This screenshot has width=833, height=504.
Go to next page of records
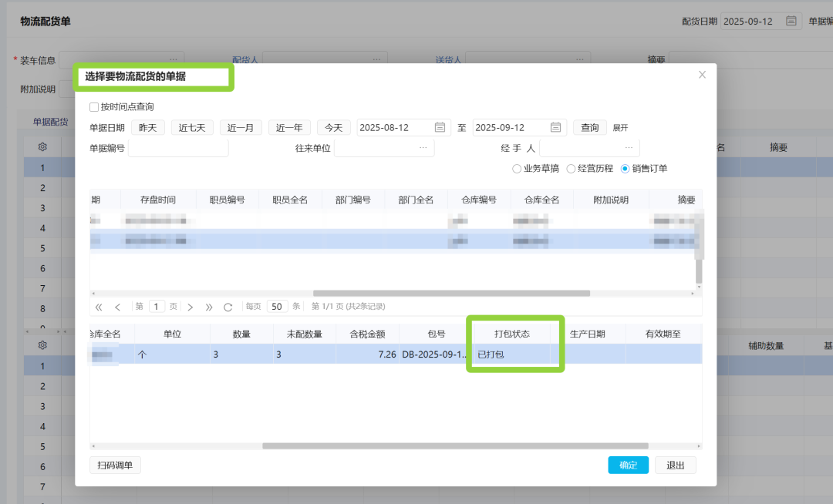pos(191,307)
